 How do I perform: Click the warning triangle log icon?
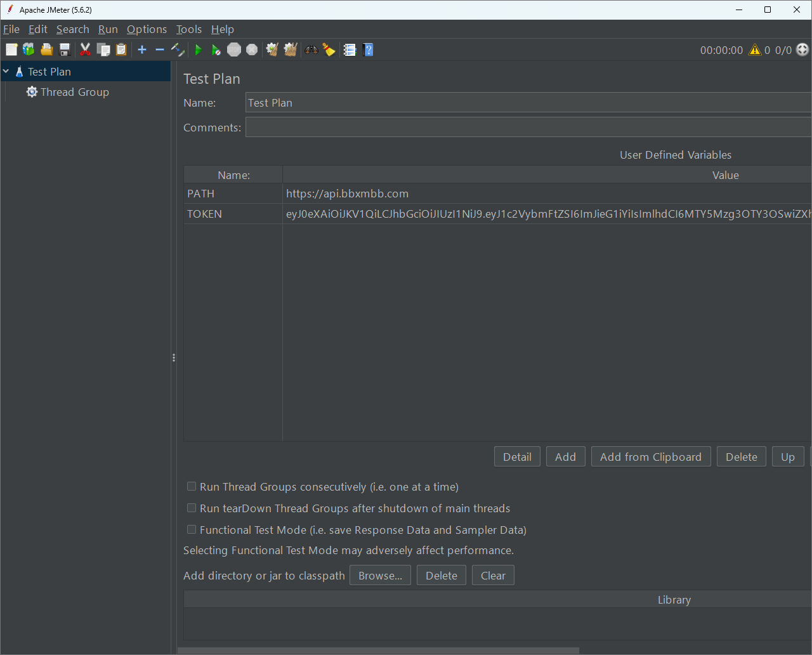point(755,50)
